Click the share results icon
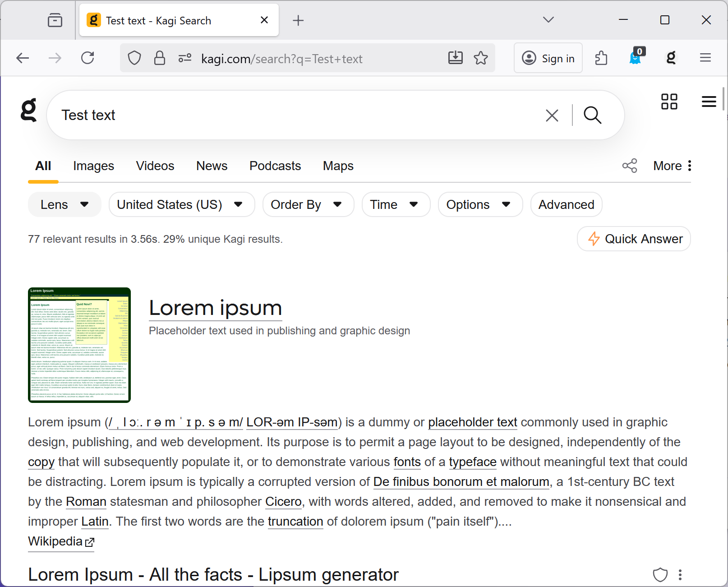This screenshot has width=728, height=587. (630, 166)
